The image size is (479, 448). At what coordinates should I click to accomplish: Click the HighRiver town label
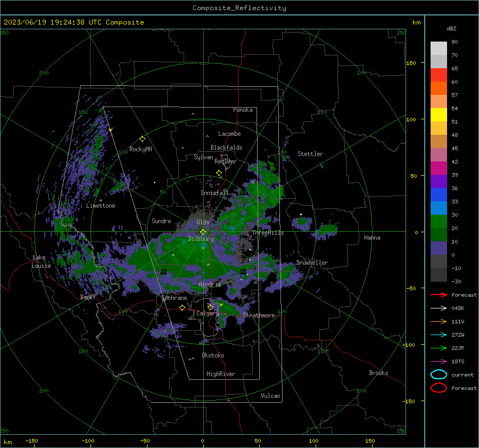click(221, 374)
